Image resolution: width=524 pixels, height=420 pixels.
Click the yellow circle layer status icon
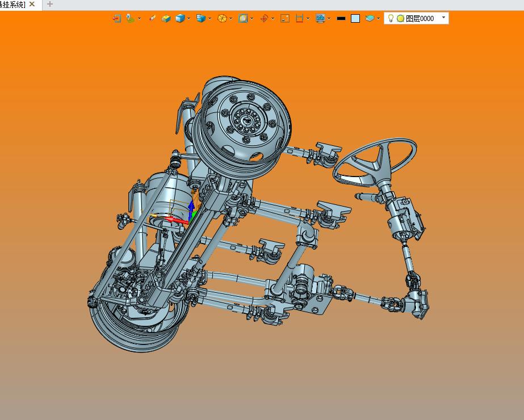400,19
